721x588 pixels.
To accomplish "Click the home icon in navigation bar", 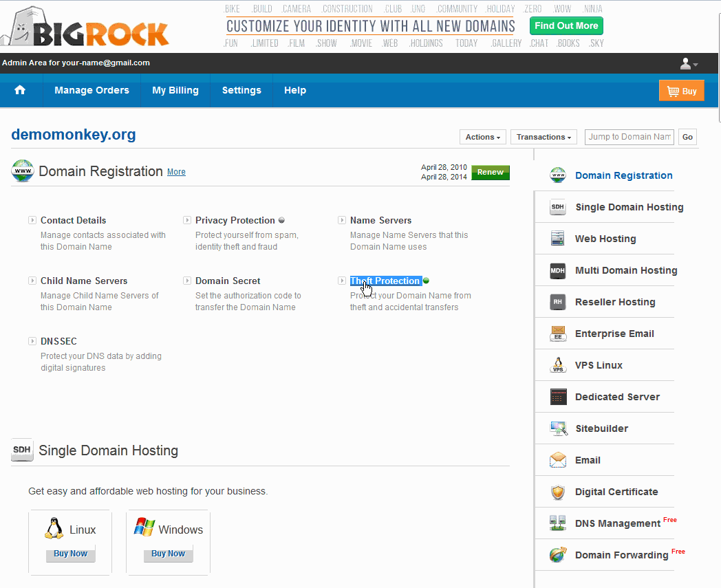I will coord(20,90).
